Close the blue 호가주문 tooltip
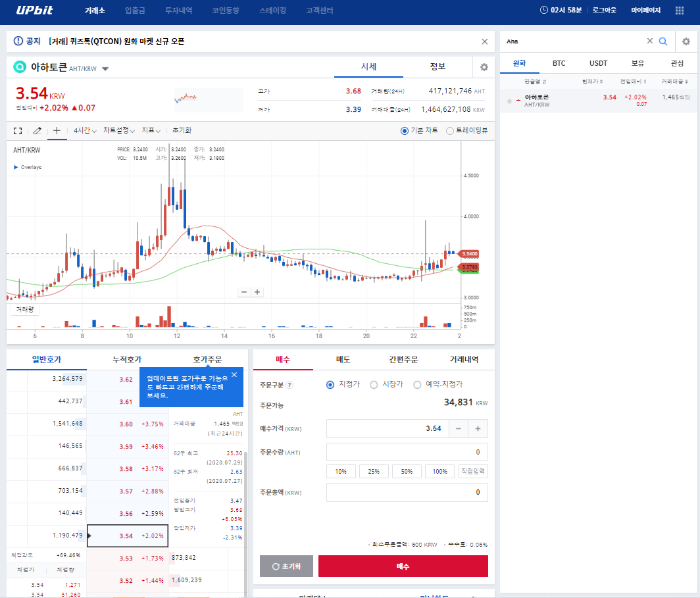The image size is (700, 598). pos(234,375)
